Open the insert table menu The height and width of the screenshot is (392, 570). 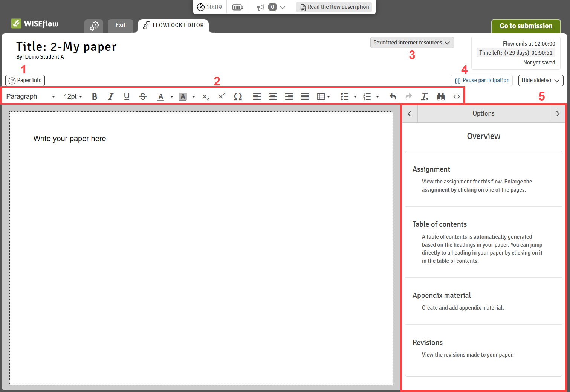click(324, 96)
